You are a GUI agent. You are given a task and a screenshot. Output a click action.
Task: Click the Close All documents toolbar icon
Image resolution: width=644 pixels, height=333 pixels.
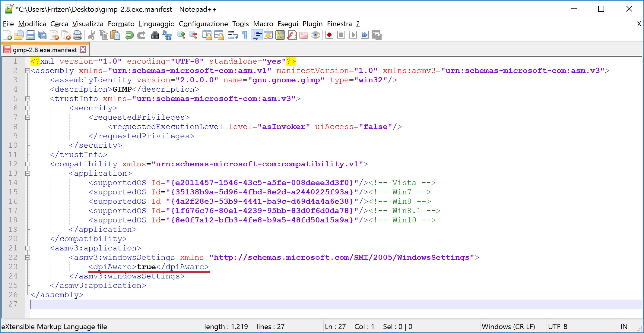click(66, 35)
